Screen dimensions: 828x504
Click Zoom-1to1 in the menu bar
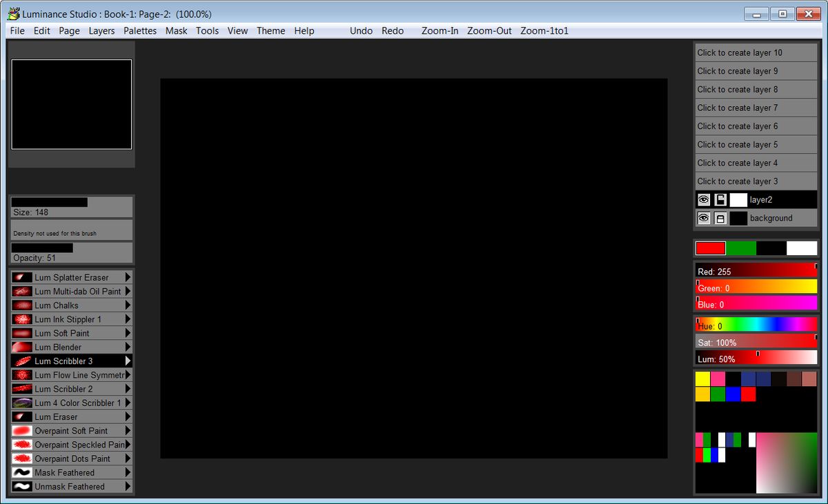544,31
